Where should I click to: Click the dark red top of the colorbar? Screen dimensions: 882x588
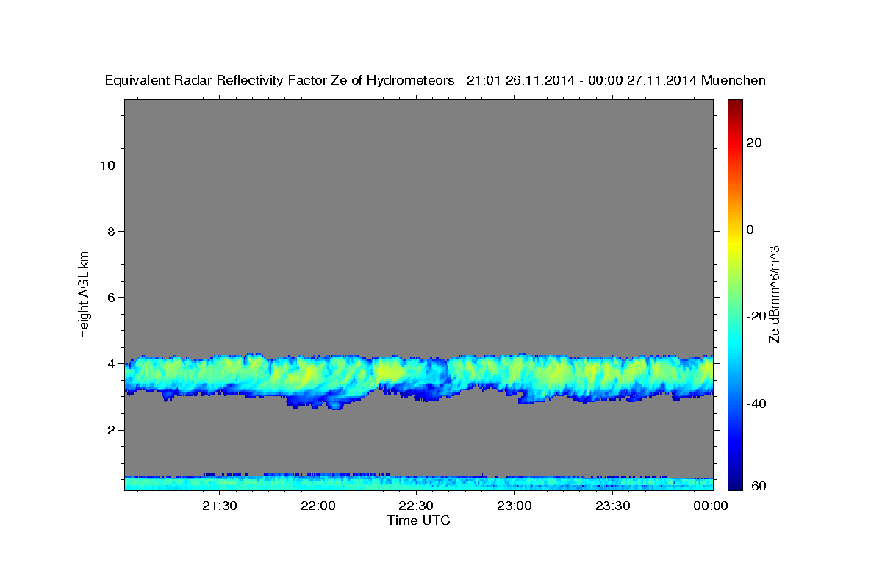tap(734, 104)
